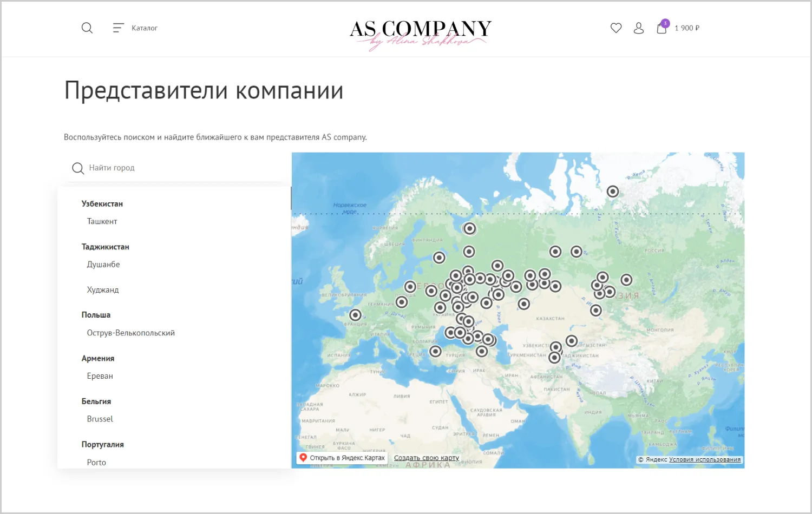The width and height of the screenshot is (812, 514).
Task: Select city Ташкент
Action: tap(102, 221)
